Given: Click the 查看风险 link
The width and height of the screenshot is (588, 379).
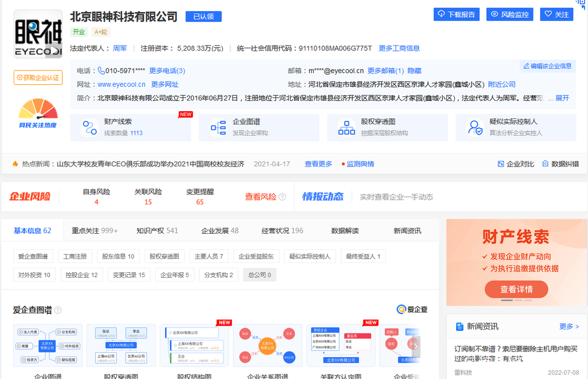Looking at the screenshot, I should 261,196.
